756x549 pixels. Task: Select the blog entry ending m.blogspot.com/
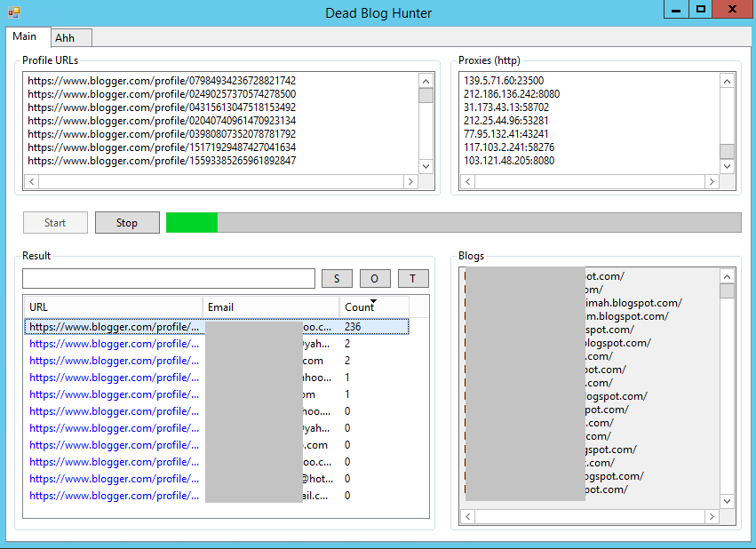567,316
